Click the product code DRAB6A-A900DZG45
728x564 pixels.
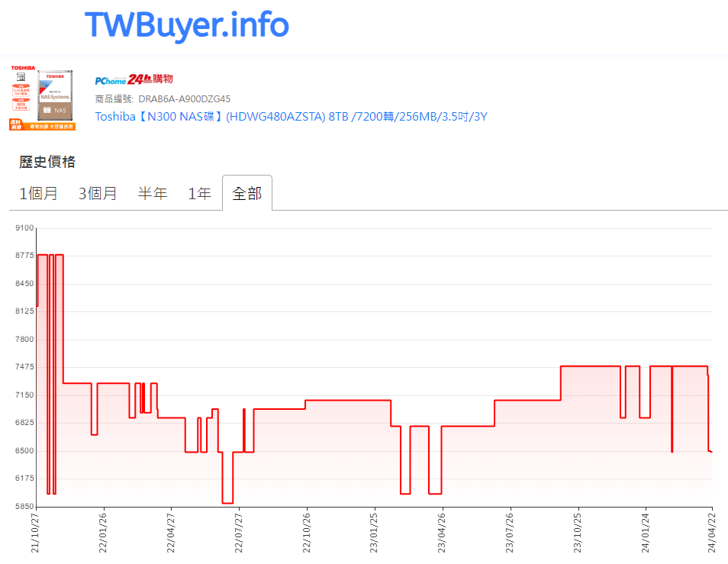click(x=184, y=98)
